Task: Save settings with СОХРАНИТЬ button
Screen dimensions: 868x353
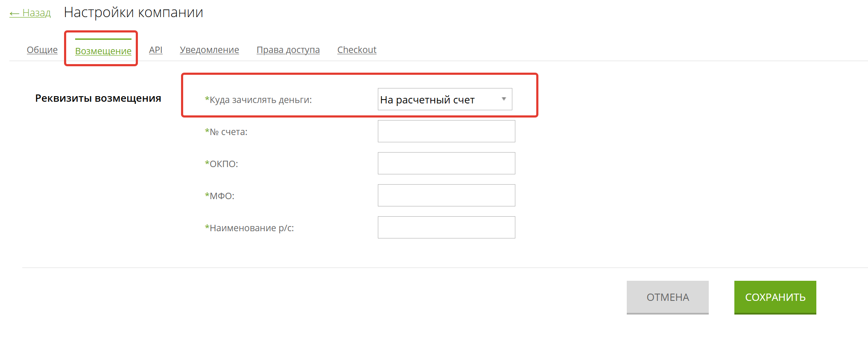Action: (775, 297)
